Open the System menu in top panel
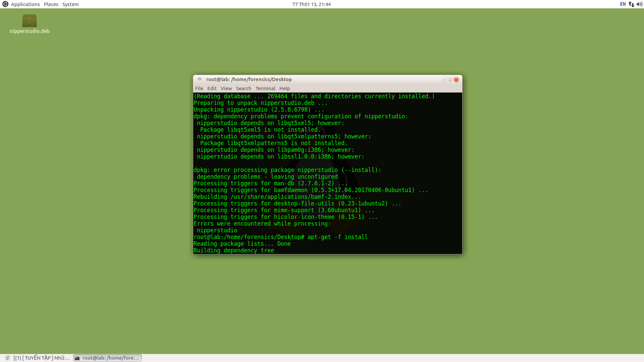This screenshot has height=362, width=644. click(x=70, y=4)
